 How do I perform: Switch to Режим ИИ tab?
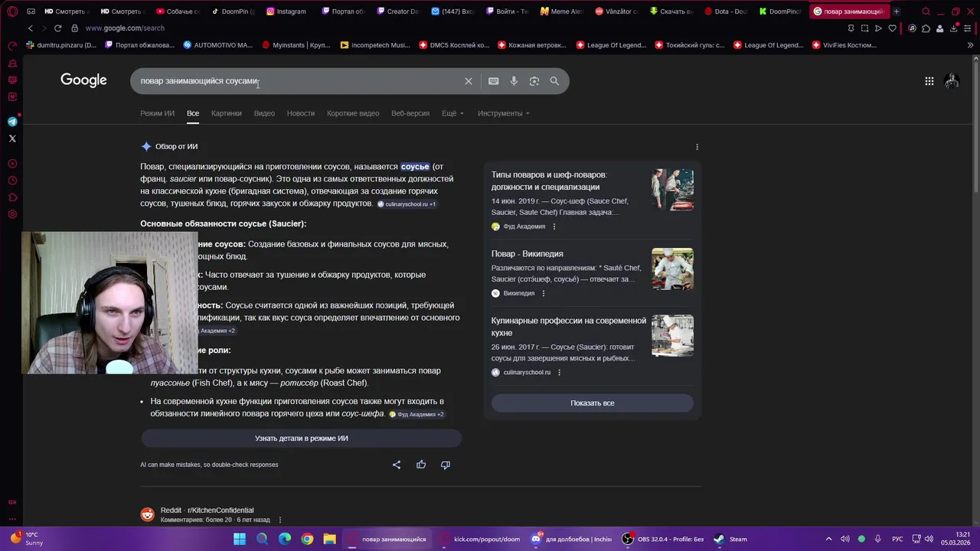[x=157, y=113]
